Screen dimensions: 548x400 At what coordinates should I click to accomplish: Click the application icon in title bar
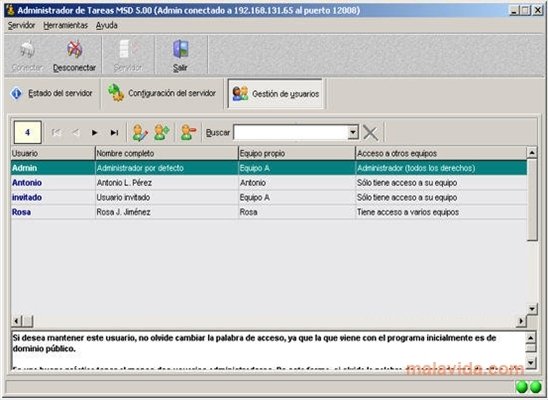click(x=10, y=10)
